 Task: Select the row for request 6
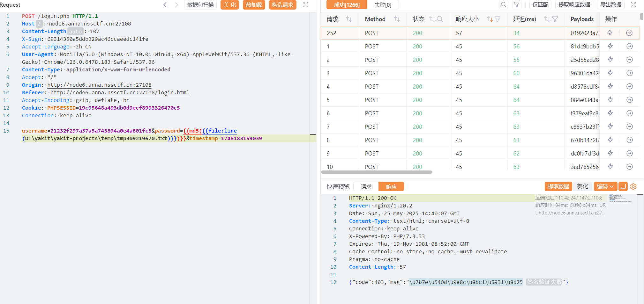(480, 113)
